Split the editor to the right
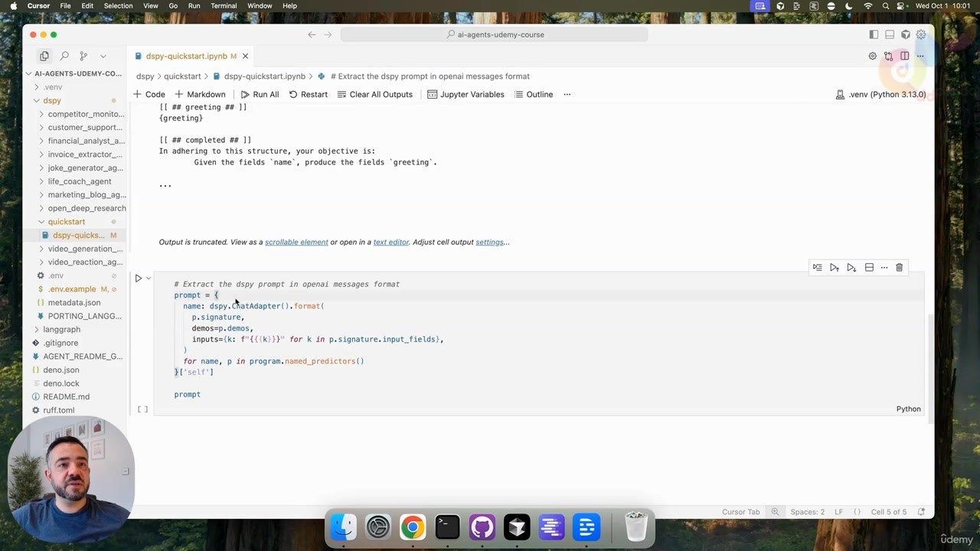This screenshot has width=980, height=551. point(904,56)
